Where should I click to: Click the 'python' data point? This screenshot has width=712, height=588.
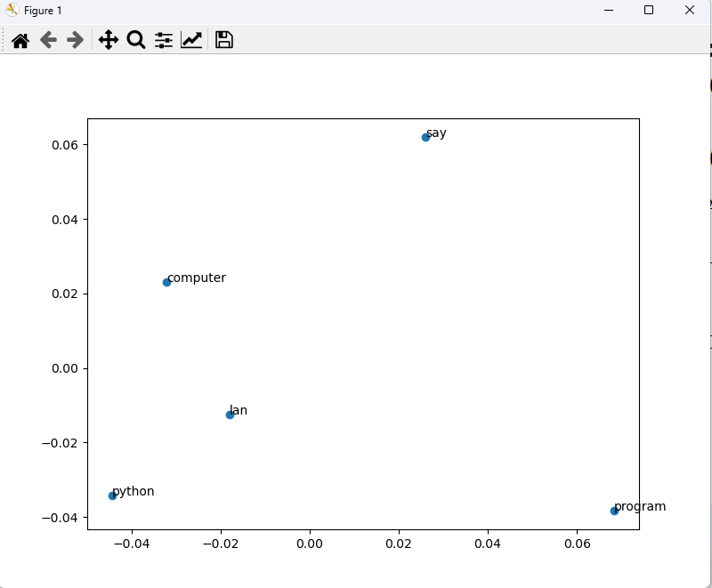pyautogui.click(x=113, y=495)
